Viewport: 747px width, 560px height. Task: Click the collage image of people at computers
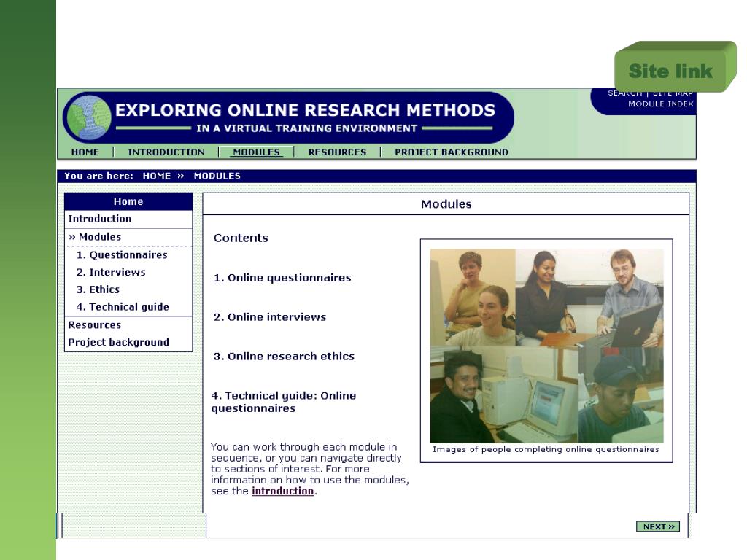tap(546, 346)
